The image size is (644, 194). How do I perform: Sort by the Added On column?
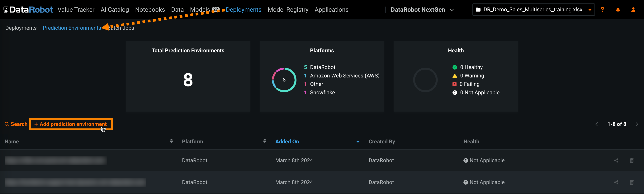coord(287,141)
